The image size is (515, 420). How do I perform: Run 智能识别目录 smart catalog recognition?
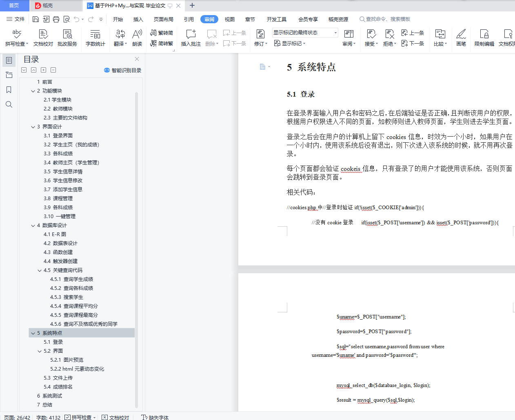coord(122,70)
